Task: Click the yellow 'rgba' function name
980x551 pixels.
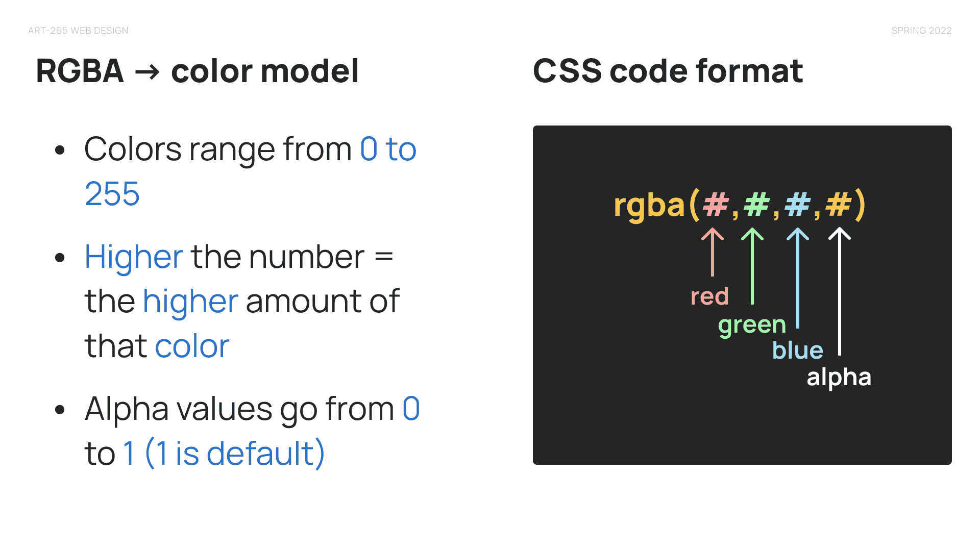Action: pyautogui.click(x=649, y=206)
